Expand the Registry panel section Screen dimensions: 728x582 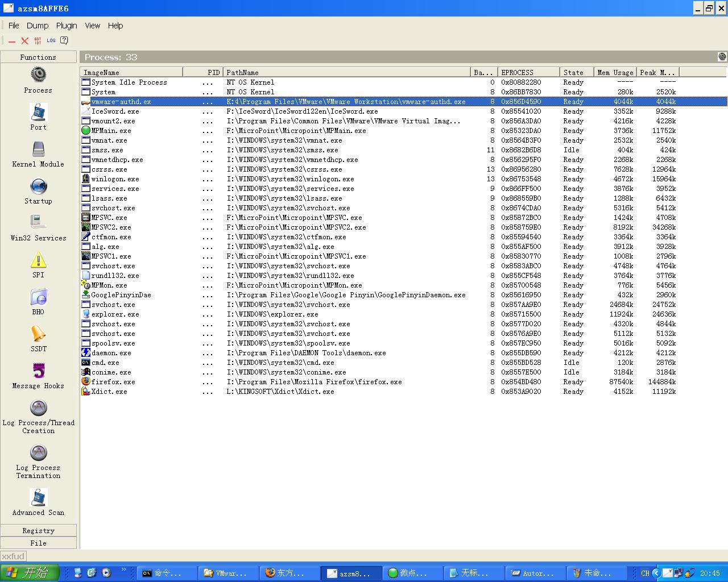pyautogui.click(x=38, y=530)
